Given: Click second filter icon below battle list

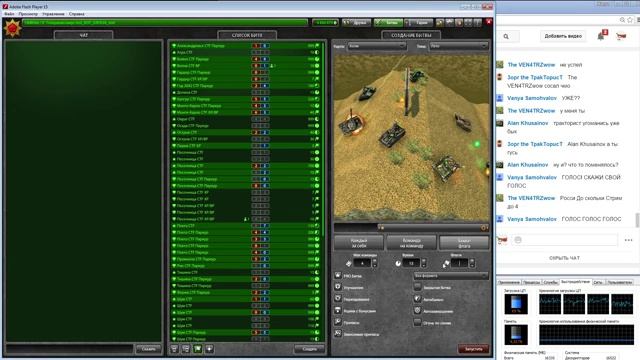Looking at the screenshot, I should coord(186,349).
